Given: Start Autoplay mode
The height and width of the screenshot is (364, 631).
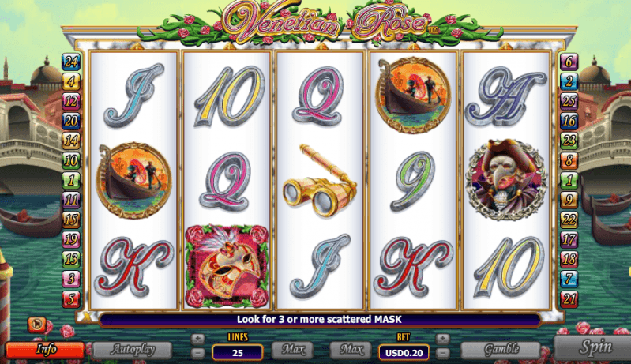Looking at the screenshot, I should click(x=133, y=350).
